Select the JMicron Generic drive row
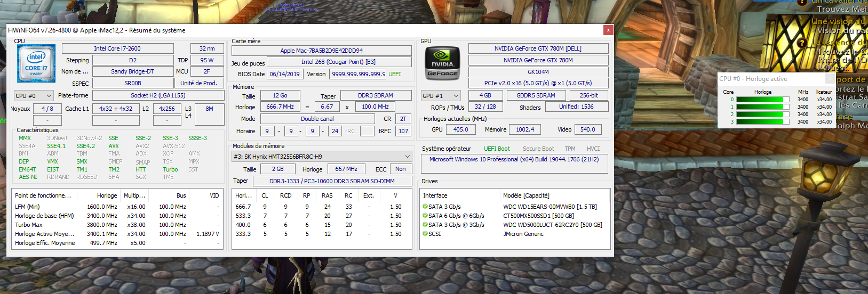Image resolution: width=868 pixels, height=294 pixels. coord(515,234)
